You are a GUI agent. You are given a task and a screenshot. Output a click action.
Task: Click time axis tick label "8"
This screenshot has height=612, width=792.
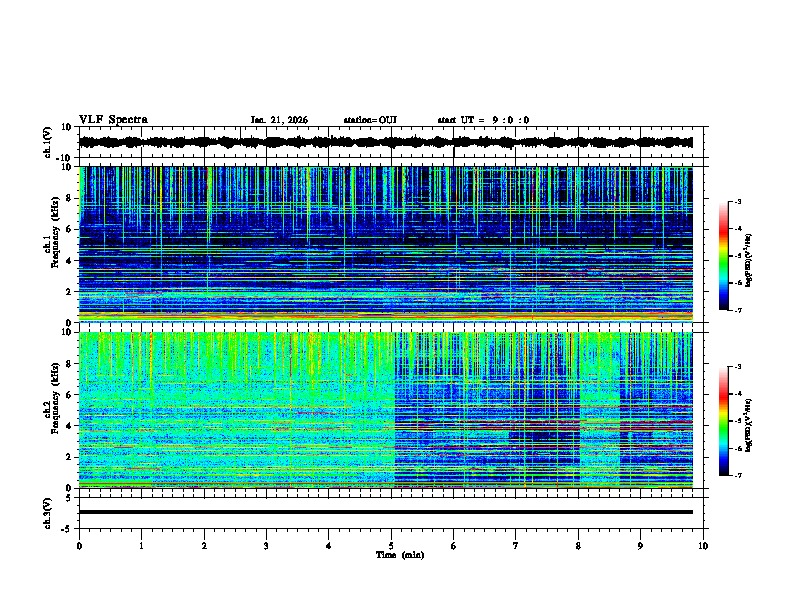tap(578, 546)
